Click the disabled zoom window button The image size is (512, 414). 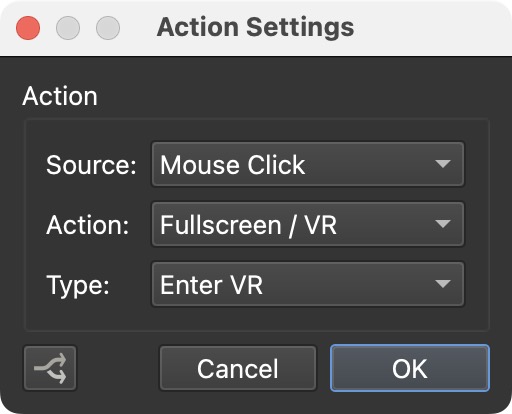pyautogui.click(x=108, y=28)
